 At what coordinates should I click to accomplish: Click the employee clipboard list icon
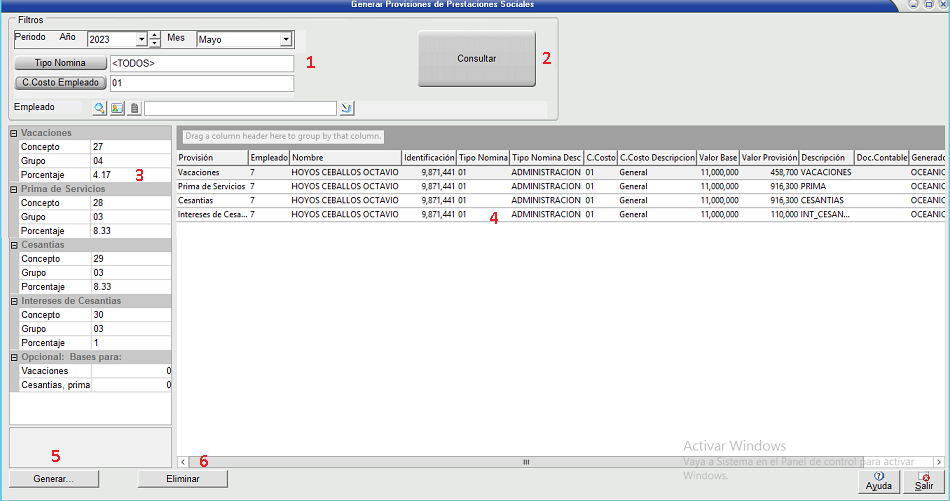point(134,108)
